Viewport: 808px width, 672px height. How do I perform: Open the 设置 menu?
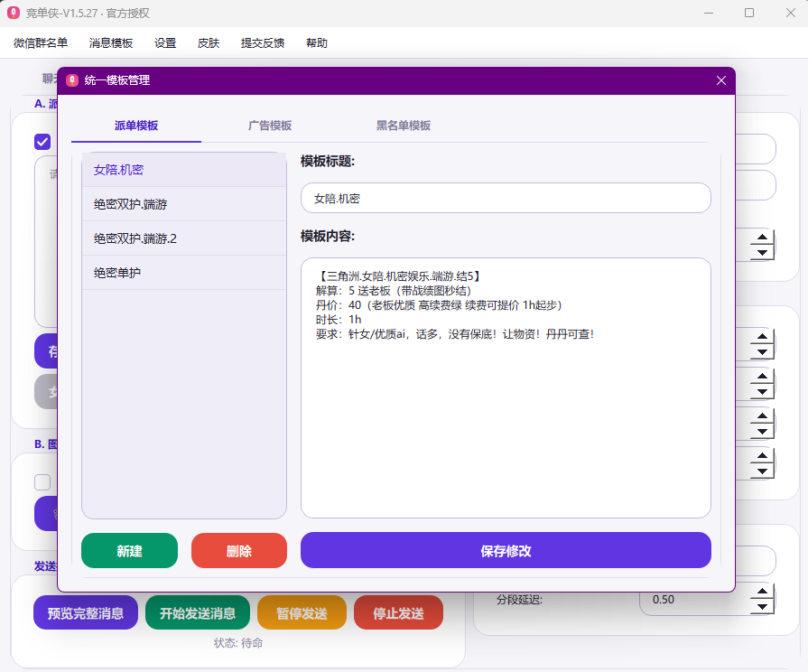[165, 42]
